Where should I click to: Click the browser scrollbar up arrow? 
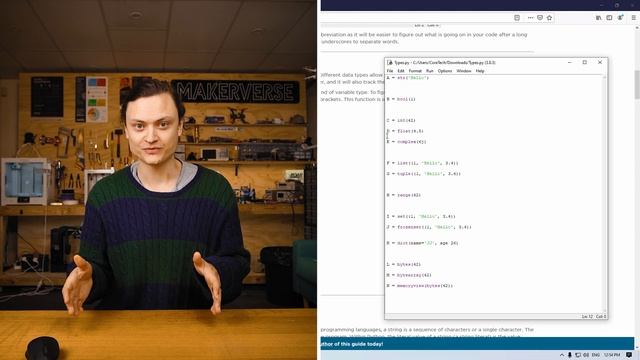click(x=637, y=27)
